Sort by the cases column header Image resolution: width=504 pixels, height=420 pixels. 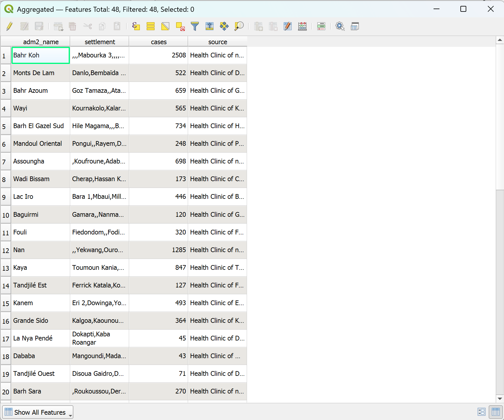[159, 42]
